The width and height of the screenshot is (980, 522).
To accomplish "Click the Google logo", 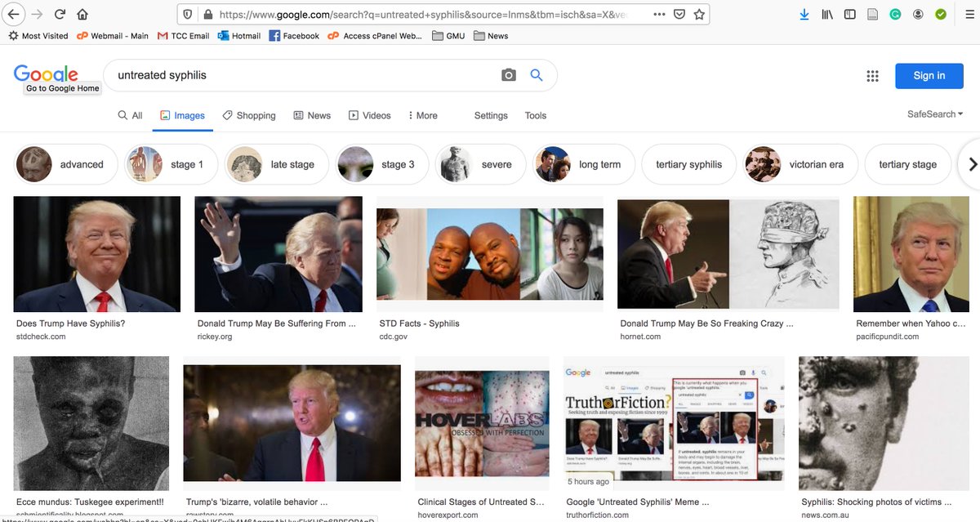I will click(46, 74).
